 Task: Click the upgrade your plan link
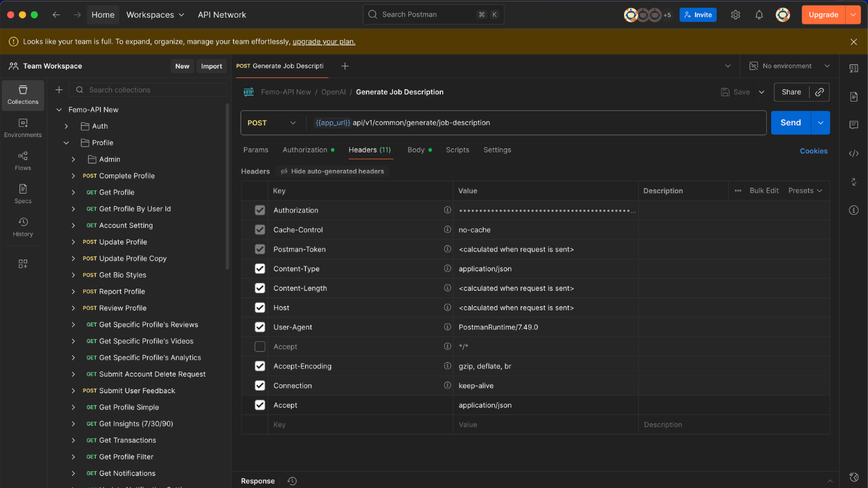[323, 41]
